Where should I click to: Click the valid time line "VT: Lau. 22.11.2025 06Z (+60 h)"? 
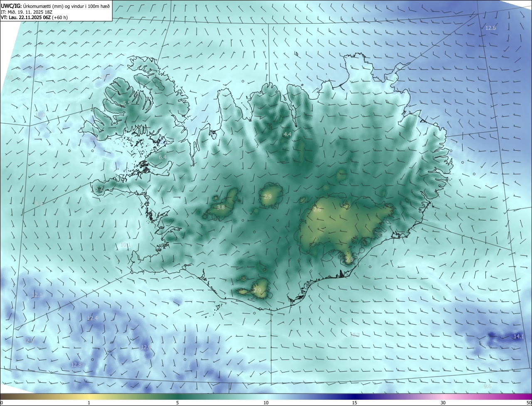(x=34, y=17)
